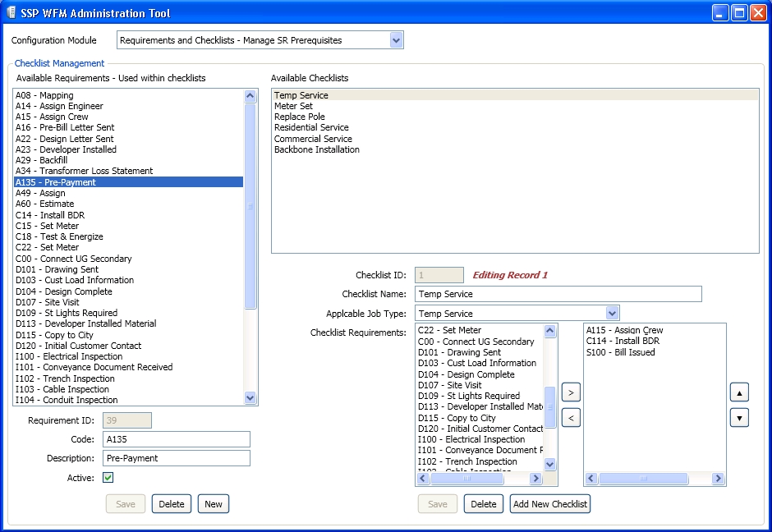
Task: Open the Configuration Module dropdown
Action: [x=395, y=39]
